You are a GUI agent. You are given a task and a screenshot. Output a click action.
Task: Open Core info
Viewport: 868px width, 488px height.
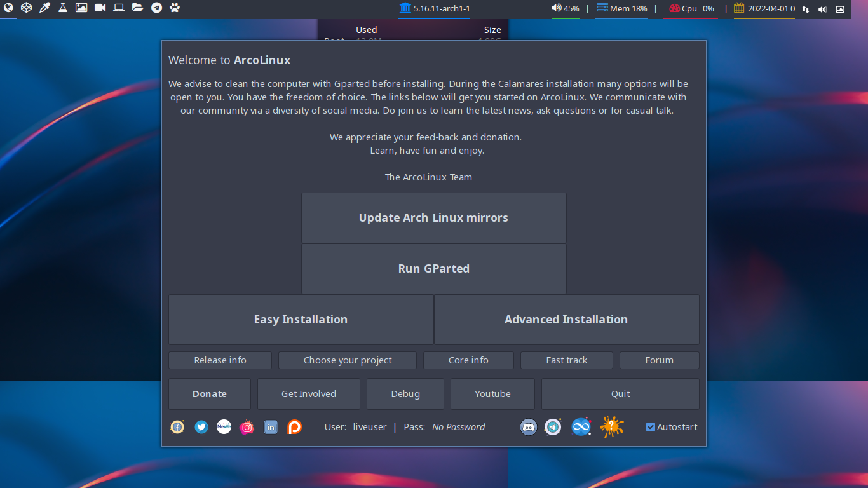[468, 360]
